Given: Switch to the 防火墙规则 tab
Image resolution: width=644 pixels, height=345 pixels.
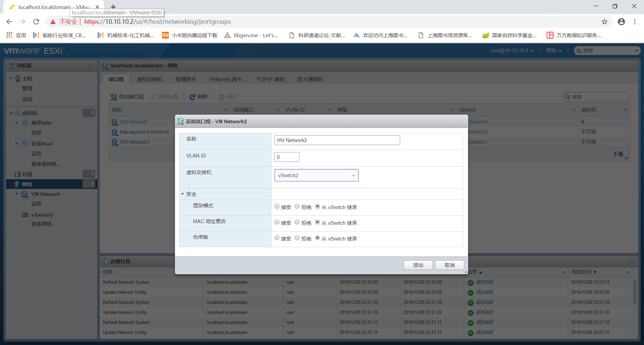Looking at the screenshot, I should click(310, 79).
